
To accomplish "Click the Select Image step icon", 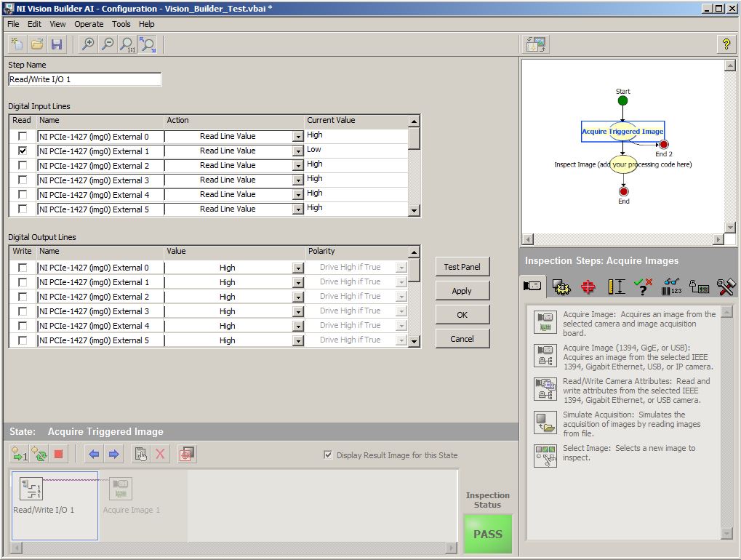I will (545, 456).
